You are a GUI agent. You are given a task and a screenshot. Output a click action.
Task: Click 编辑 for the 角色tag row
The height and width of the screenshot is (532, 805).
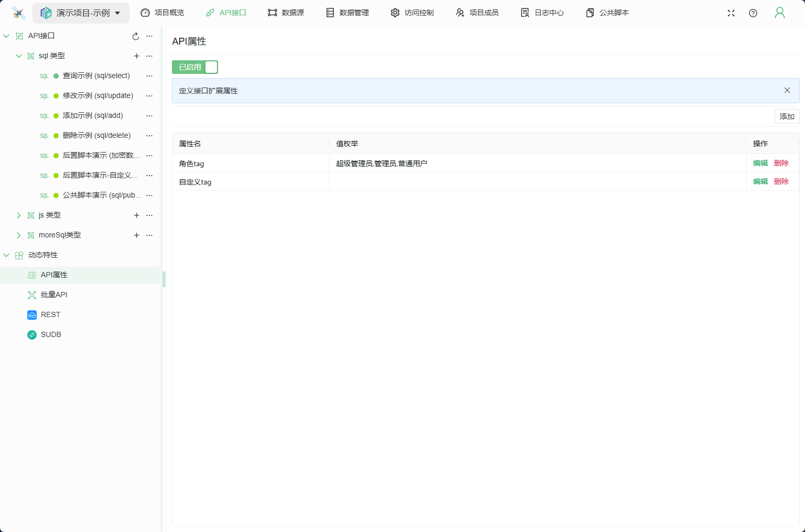(x=760, y=163)
